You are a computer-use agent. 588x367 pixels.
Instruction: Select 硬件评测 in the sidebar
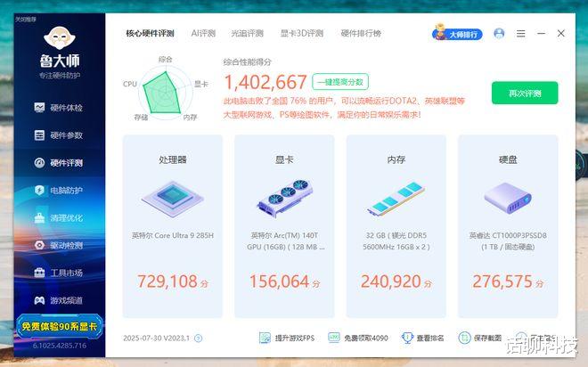(x=59, y=163)
